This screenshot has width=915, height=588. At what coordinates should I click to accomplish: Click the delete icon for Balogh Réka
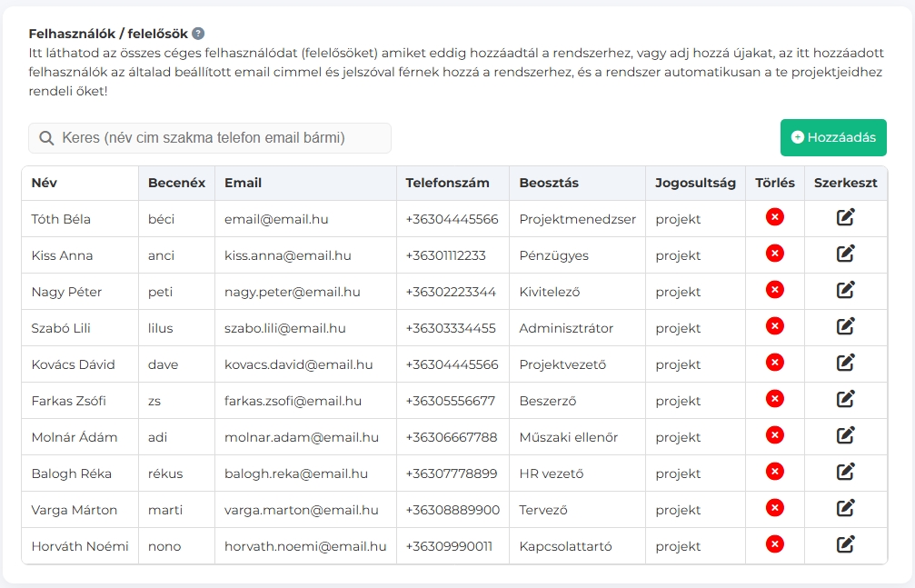(774, 472)
